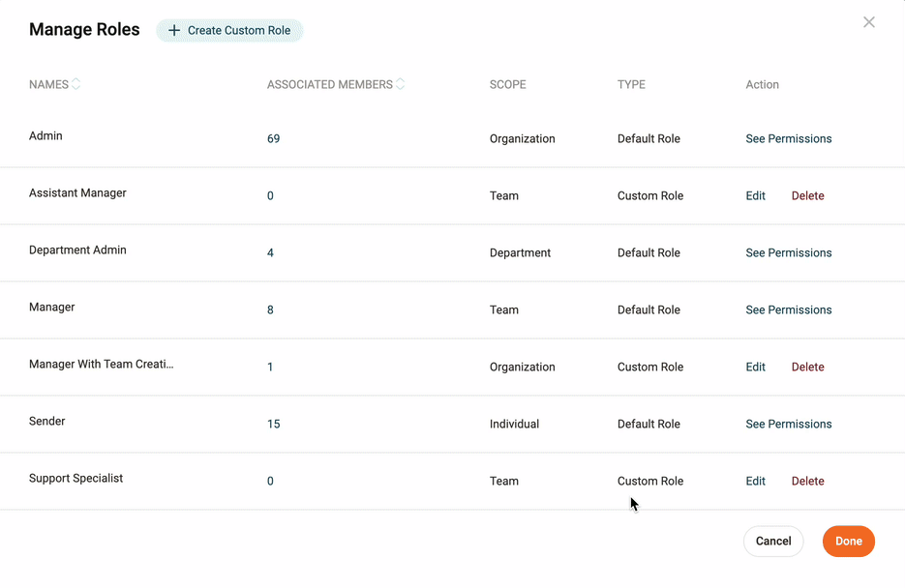Open the 69 associated Admin members
The image size is (905, 588).
pos(273,139)
